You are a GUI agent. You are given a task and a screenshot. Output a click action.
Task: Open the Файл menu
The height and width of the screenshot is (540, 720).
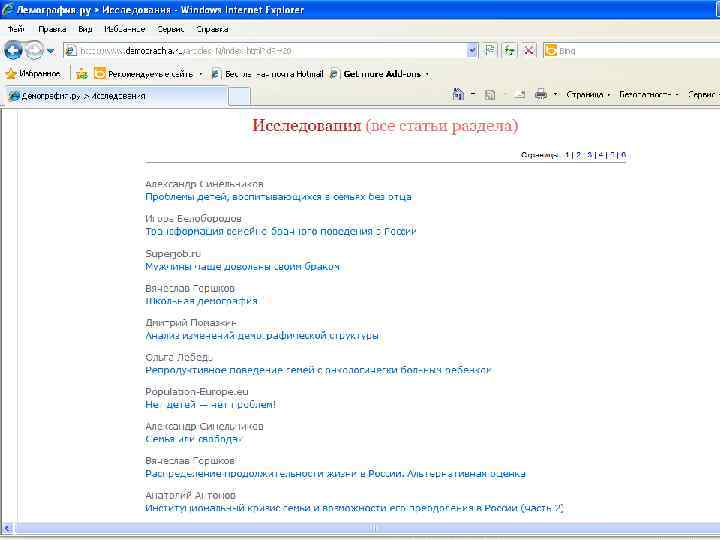pos(17,29)
